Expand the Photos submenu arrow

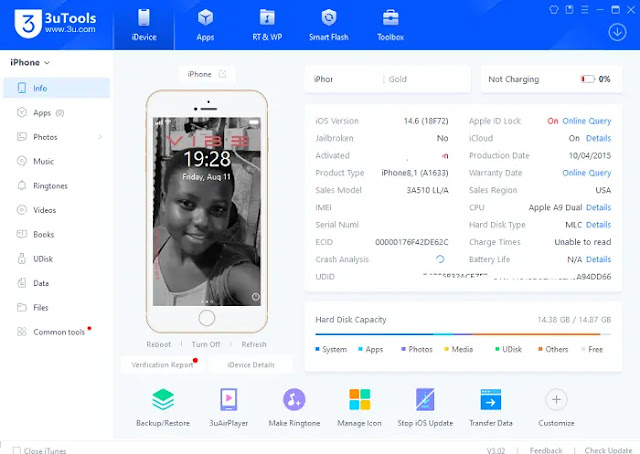[x=100, y=137]
